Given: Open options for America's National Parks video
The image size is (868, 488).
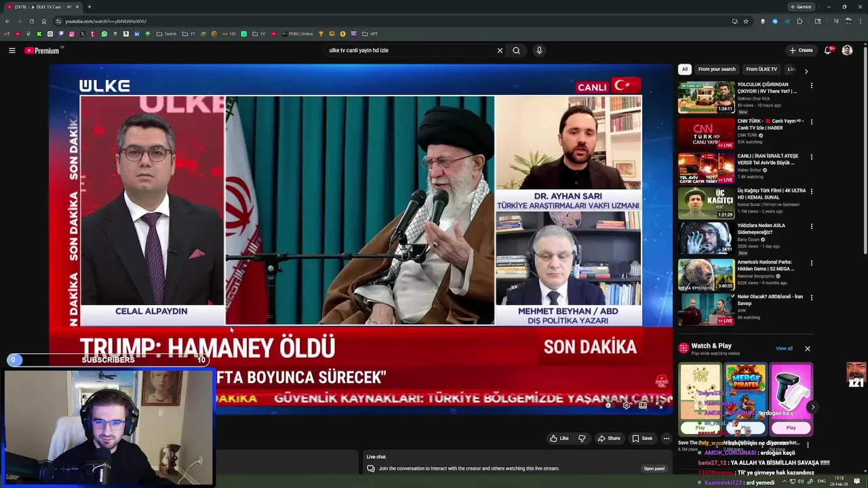Looking at the screenshot, I should [x=811, y=263].
